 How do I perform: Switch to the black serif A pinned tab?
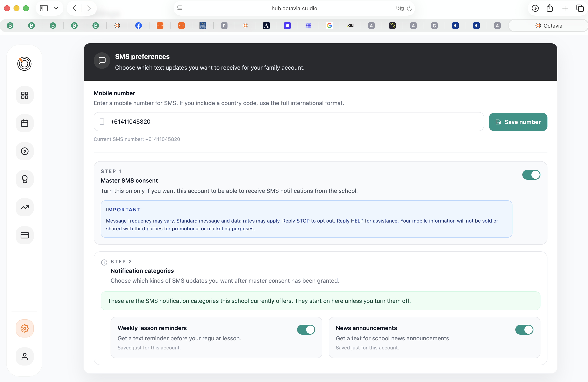(x=266, y=26)
